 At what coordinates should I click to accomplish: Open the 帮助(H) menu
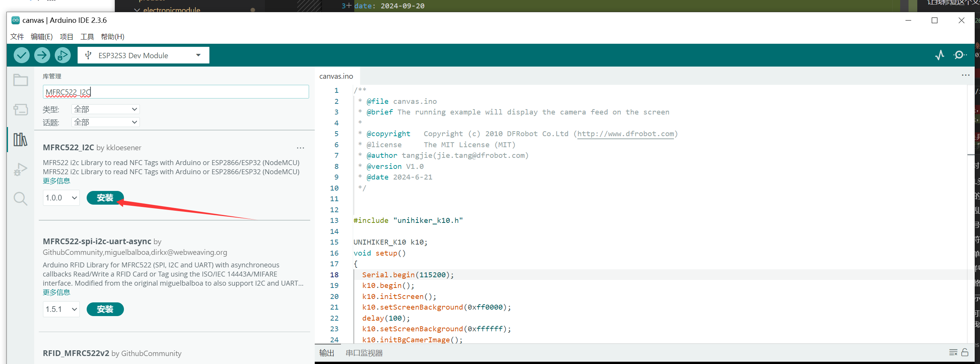pyautogui.click(x=113, y=37)
